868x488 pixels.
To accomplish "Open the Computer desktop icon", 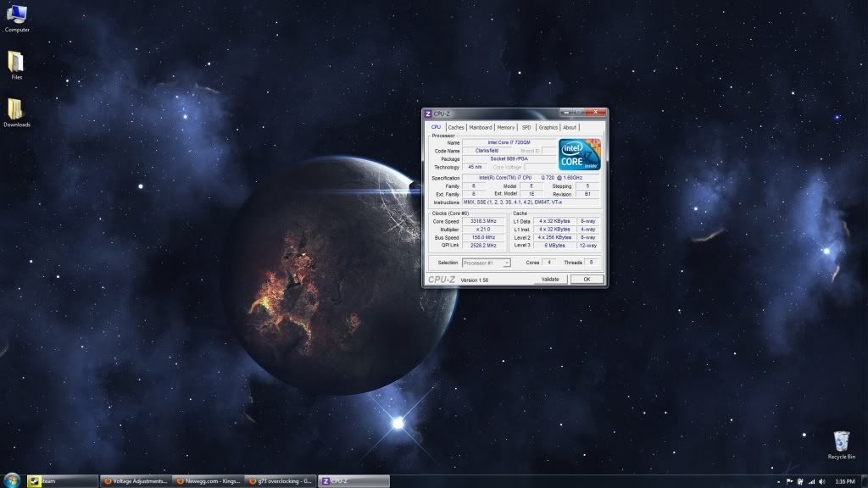I will (17, 19).
